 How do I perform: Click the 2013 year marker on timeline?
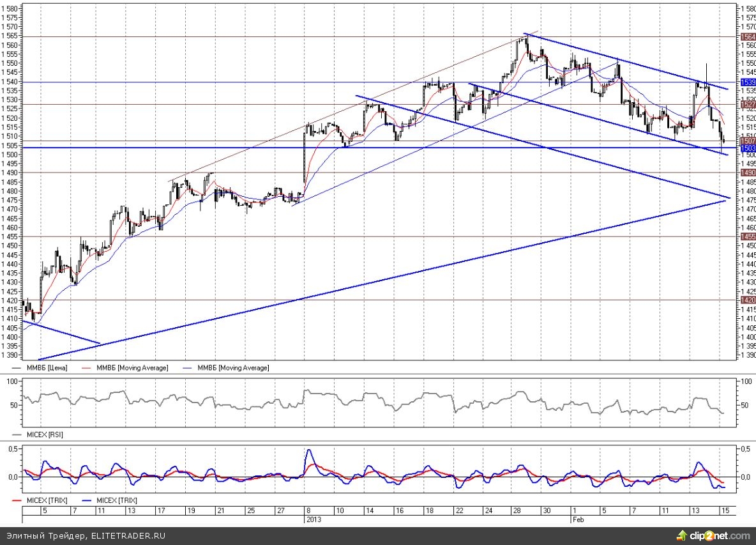[312, 519]
